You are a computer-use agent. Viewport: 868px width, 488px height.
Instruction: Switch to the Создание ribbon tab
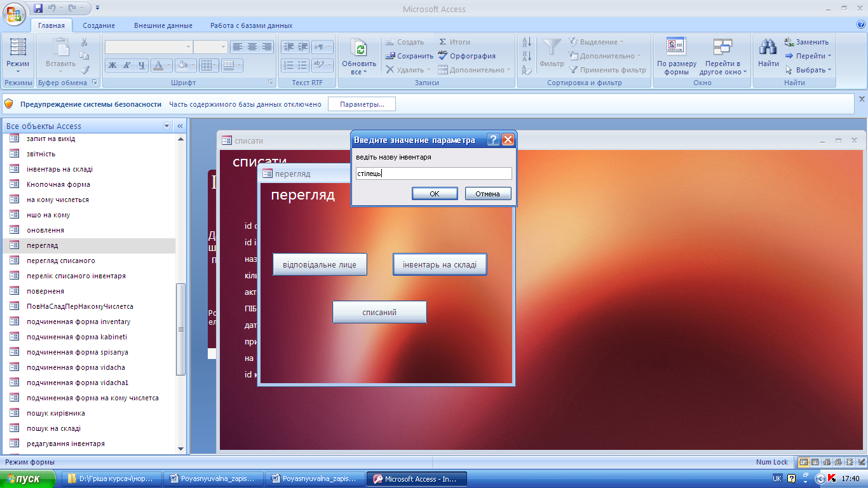98,25
